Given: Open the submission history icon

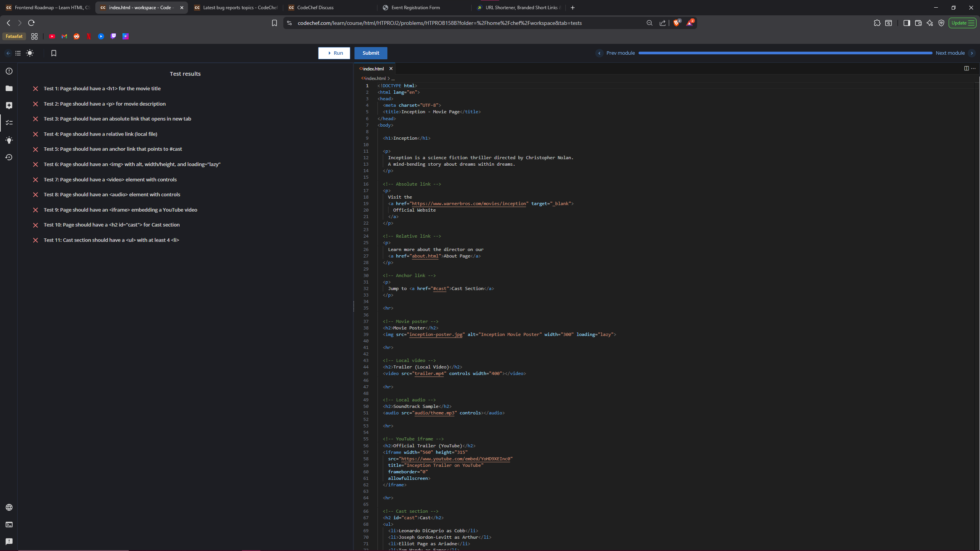Looking at the screenshot, I should coord(9,157).
